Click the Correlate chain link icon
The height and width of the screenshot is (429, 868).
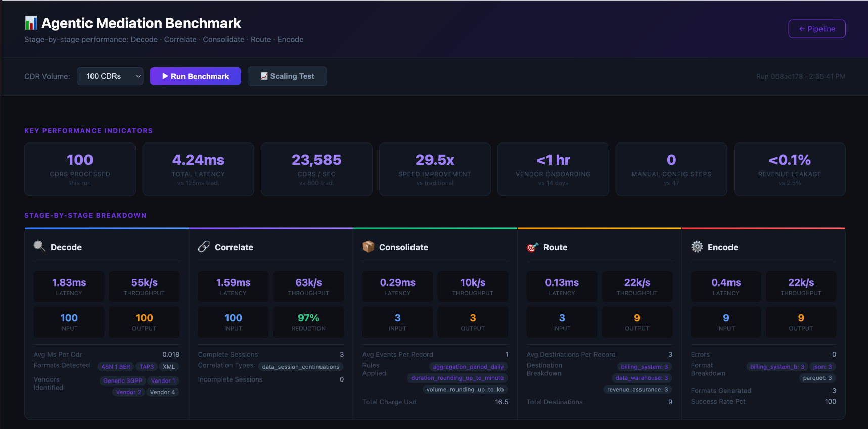click(x=204, y=247)
